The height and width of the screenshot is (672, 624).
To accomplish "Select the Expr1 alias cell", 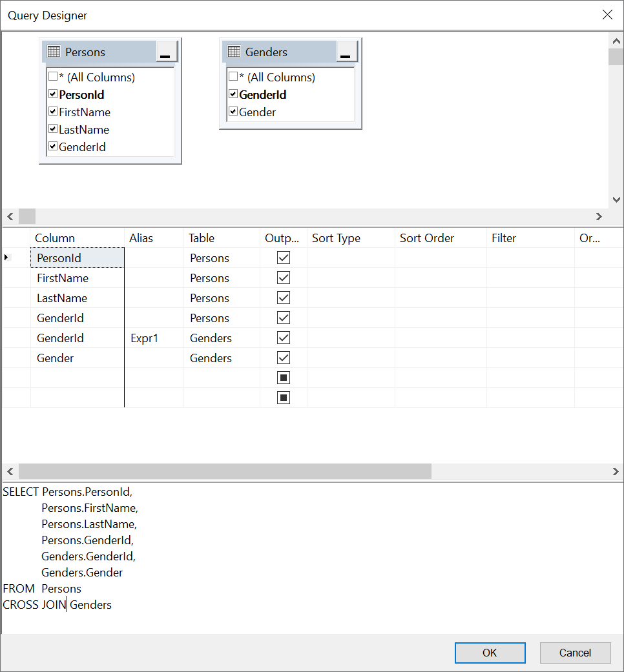I will (x=154, y=338).
